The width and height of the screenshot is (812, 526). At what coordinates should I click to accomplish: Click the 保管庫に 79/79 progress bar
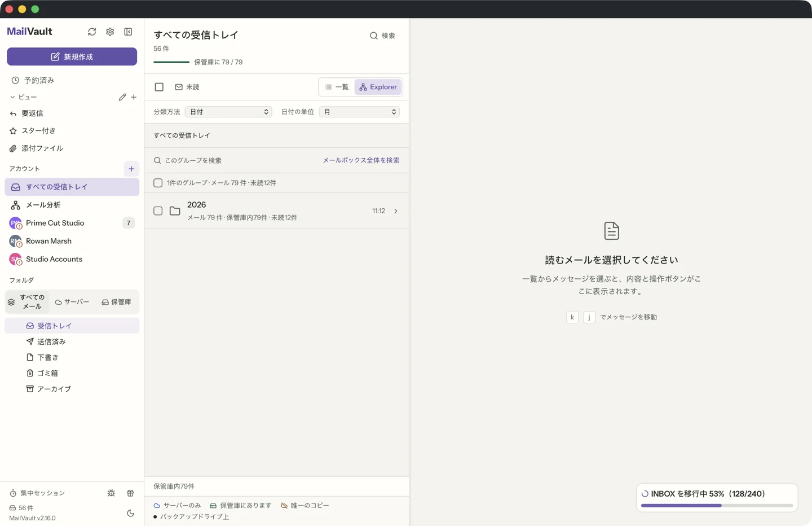(x=171, y=62)
